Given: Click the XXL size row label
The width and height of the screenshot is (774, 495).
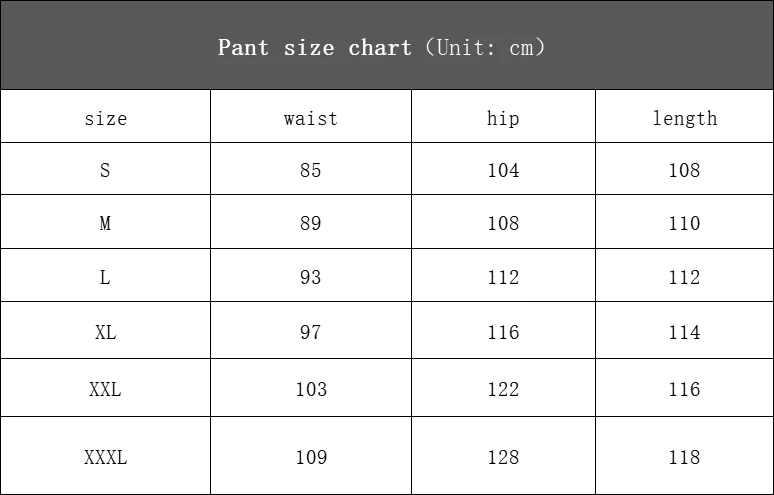Looking at the screenshot, I should pos(105,387).
